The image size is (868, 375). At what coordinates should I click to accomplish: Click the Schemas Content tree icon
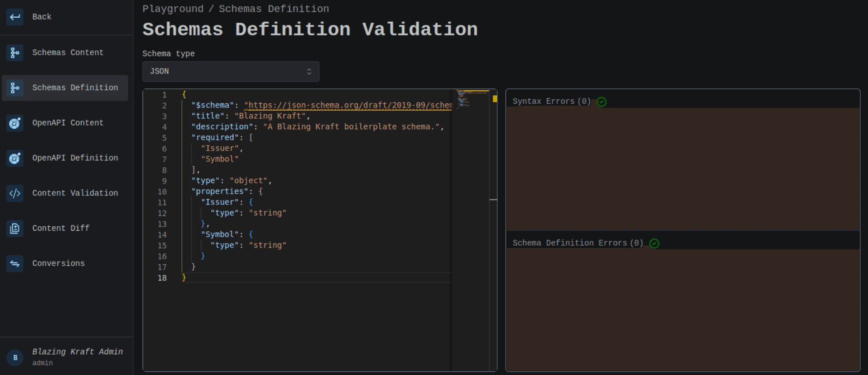point(15,53)
